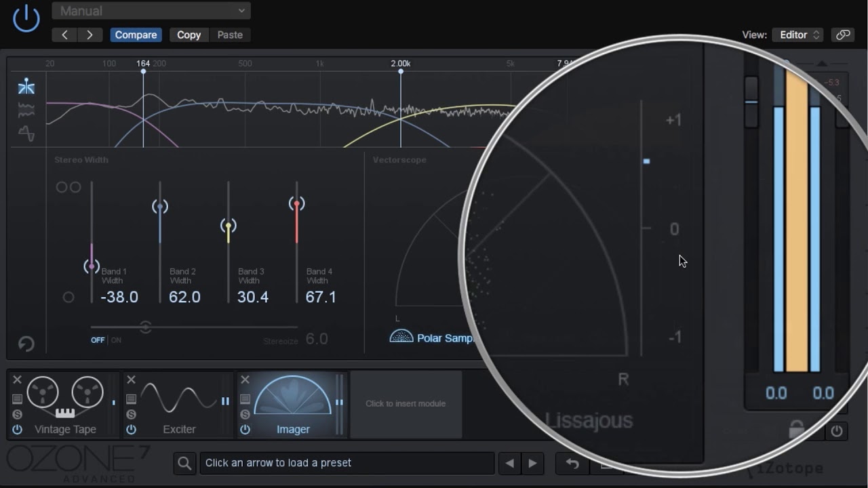Click the reset arrow icon
Image resolution: width=868 pixels, height=488 pixels.
pos(26,344)
